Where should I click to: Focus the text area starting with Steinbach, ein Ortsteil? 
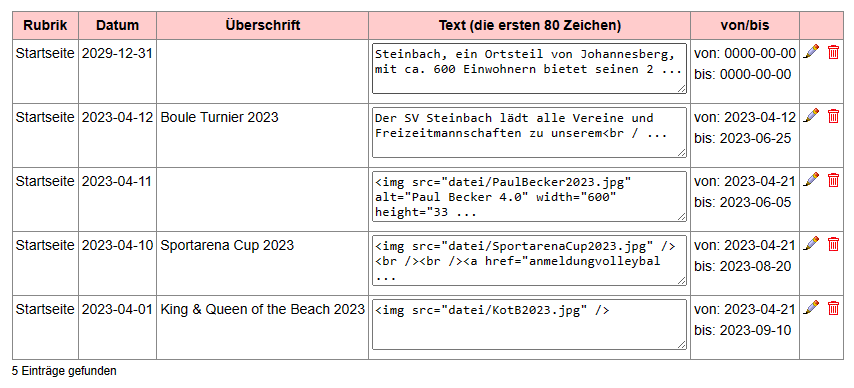[529, 69]
